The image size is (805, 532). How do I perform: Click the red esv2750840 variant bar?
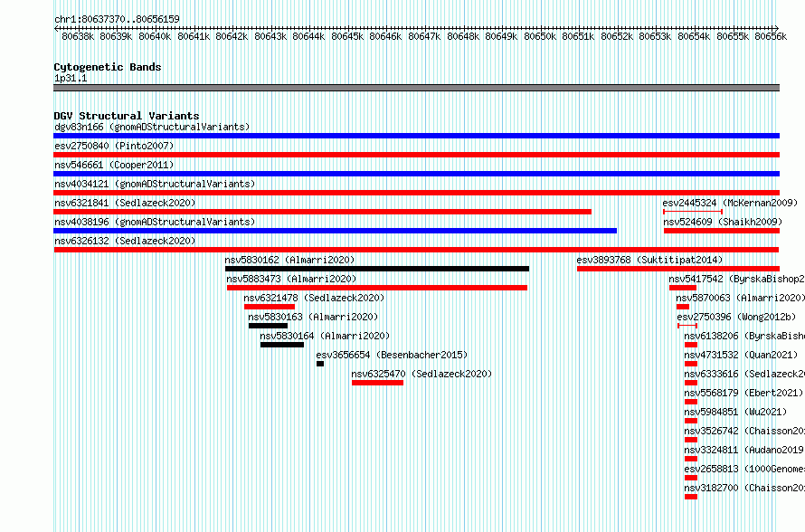[416, 155]
